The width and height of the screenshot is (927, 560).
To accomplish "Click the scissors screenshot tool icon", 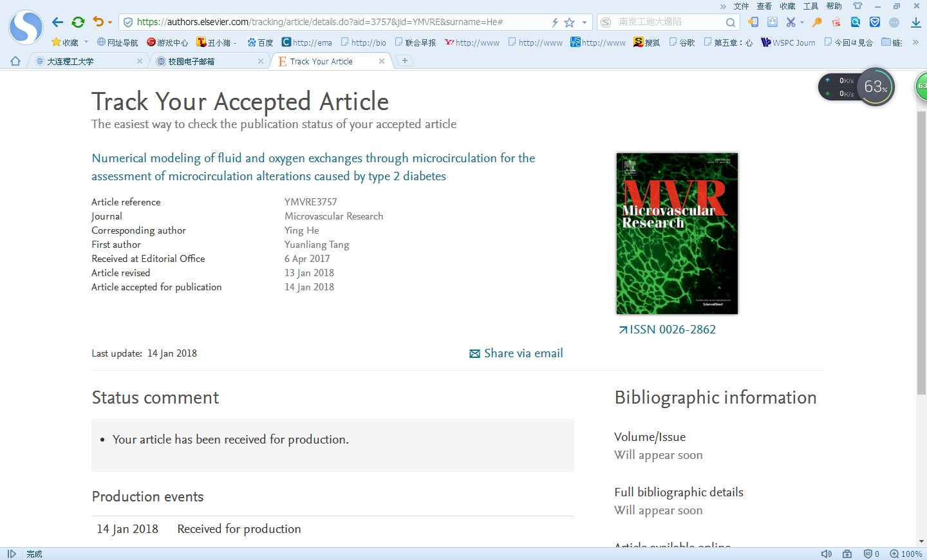I will tap(791, 22).
